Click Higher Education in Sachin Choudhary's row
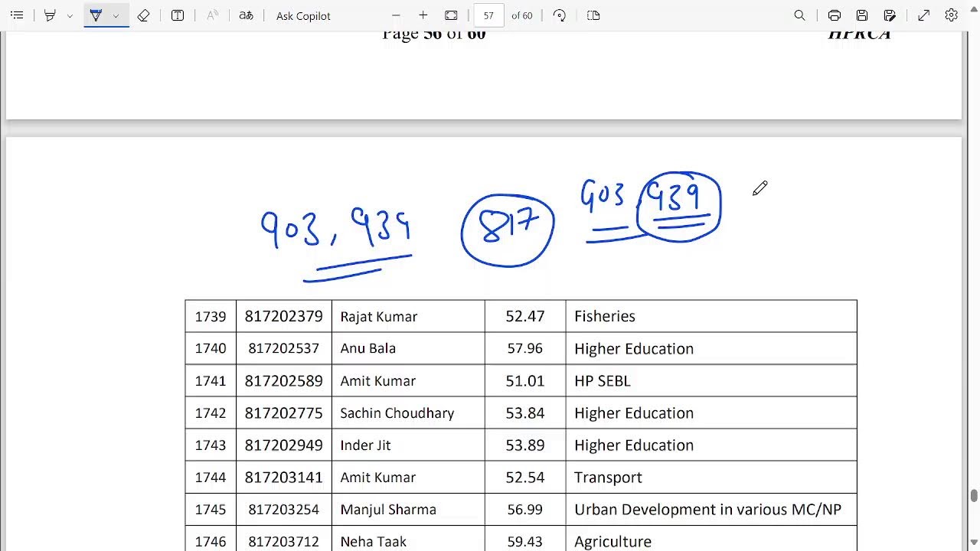Viewport: 980px width, 551px height. click(x=634, y=412)
